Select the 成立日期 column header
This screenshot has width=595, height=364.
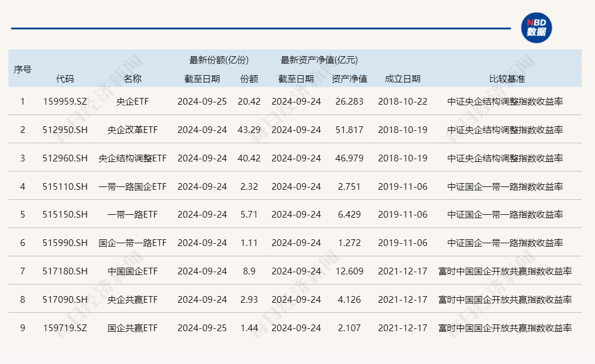[402, 79]
